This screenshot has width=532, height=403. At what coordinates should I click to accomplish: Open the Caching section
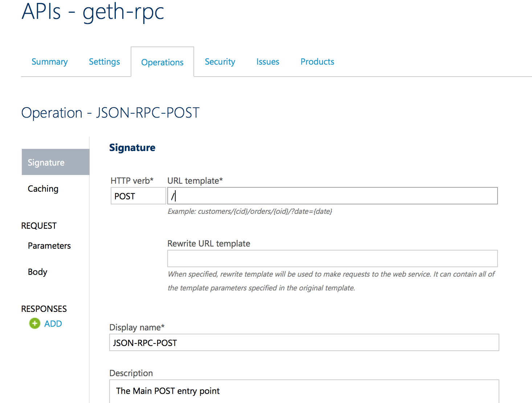(x=43, y=188)
